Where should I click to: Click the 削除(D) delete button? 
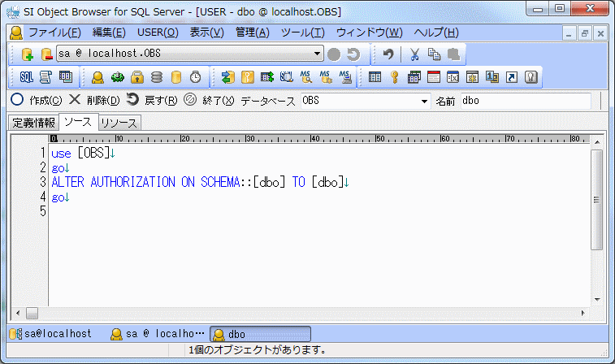[x=94, y=101]
